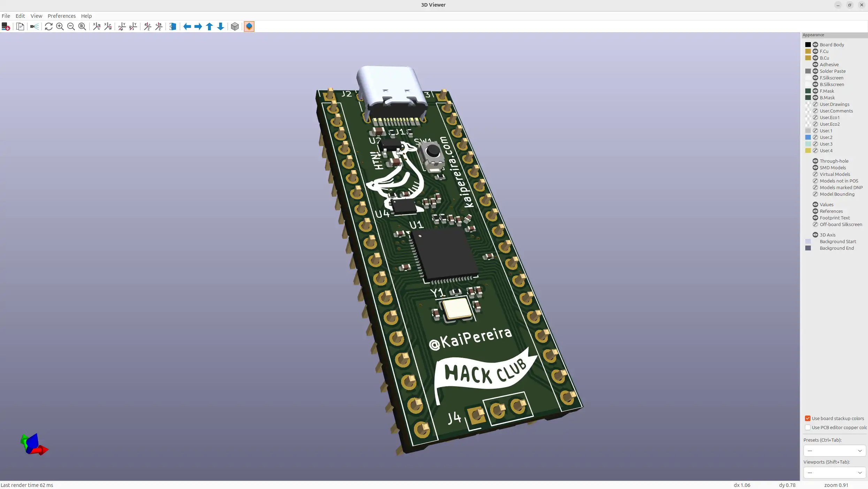868x489 pixels.
Task: Hide Through-hole models
Action: pos(815,161)
